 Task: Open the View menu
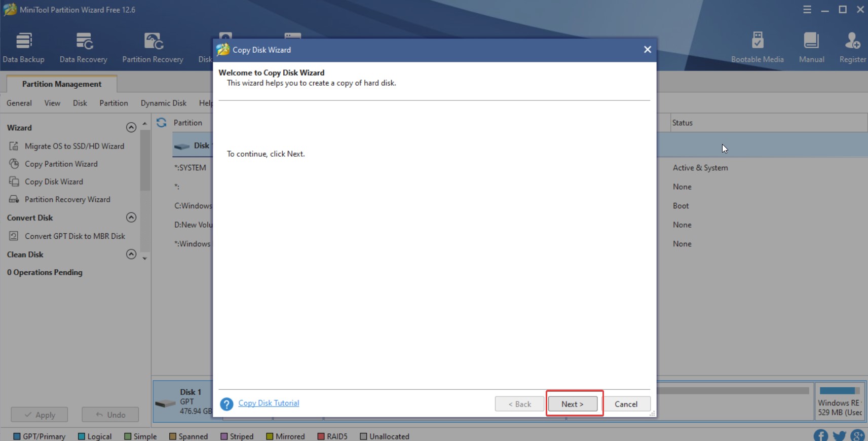pos(52,103)
